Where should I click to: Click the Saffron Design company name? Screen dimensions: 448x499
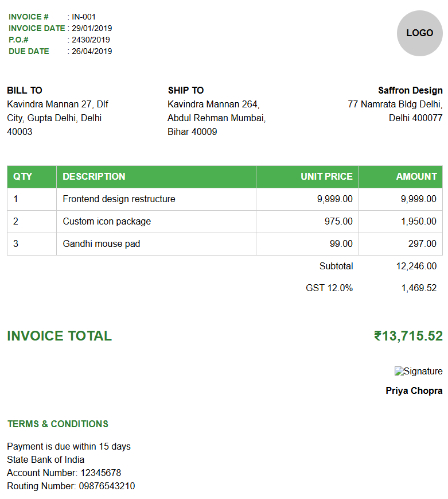410,90
